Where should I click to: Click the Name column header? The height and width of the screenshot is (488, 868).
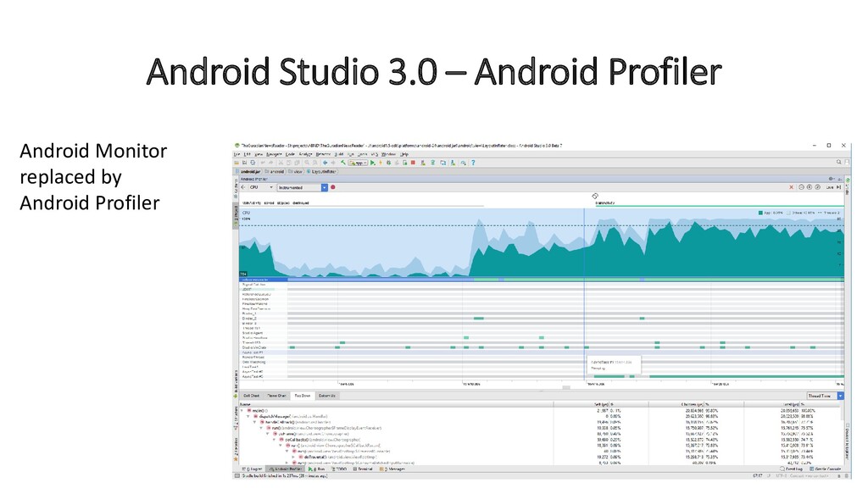click(245, 404)
